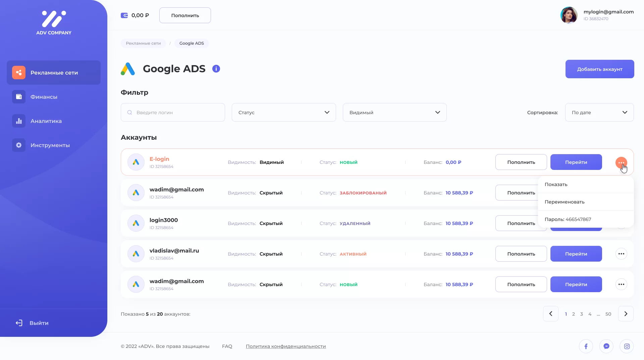644x360 pixels.
Task: Click the Инструменты gear icon in sidebar
Action: point(19,145)
